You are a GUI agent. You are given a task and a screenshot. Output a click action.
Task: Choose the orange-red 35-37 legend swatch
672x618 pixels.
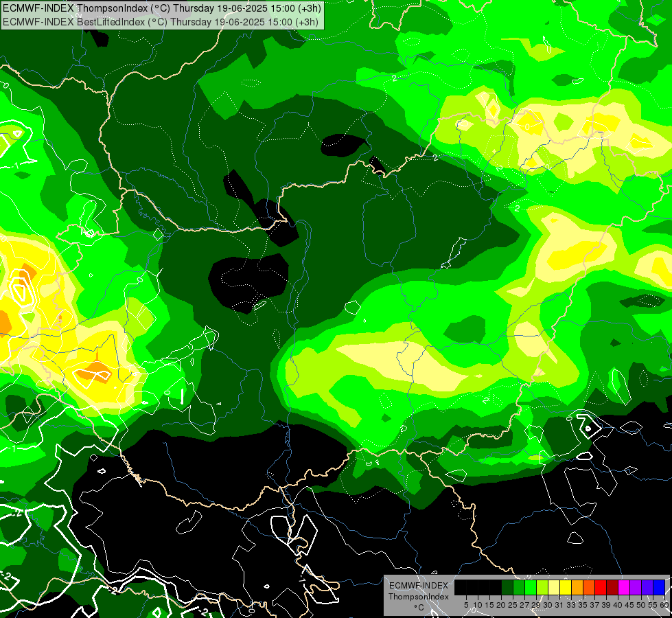click(589, 587)
